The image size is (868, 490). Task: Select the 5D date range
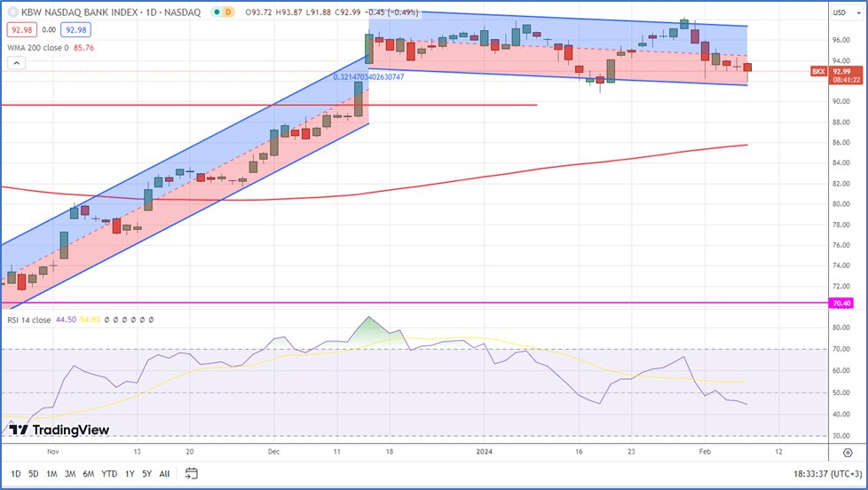pyautogui.click(x=33, y=473)
